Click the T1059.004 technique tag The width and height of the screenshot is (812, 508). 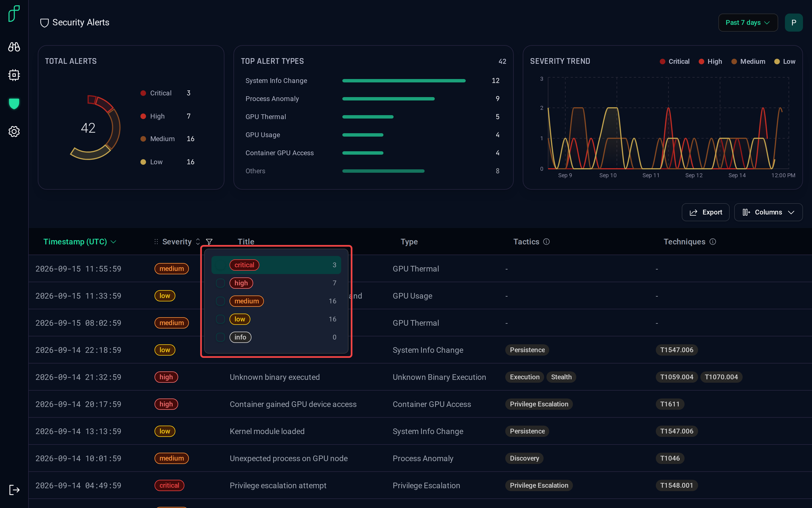[x=676, y=377]
